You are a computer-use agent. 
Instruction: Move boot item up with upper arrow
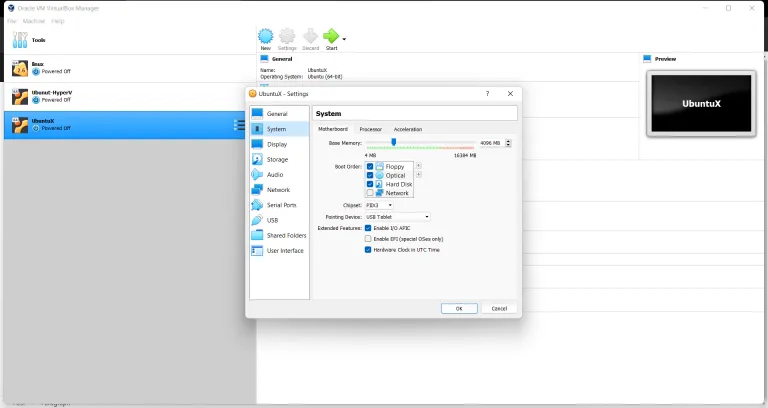[x=418, y=166]
